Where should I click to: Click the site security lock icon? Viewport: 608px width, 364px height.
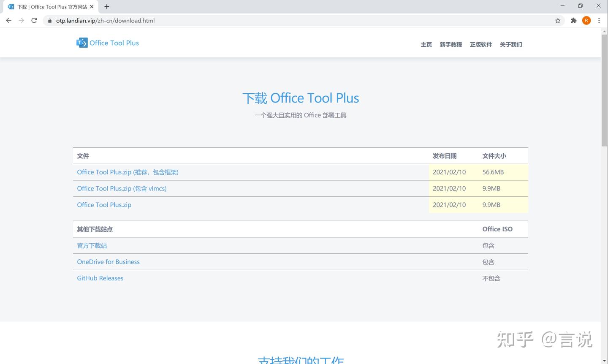(x=49, y=20)
